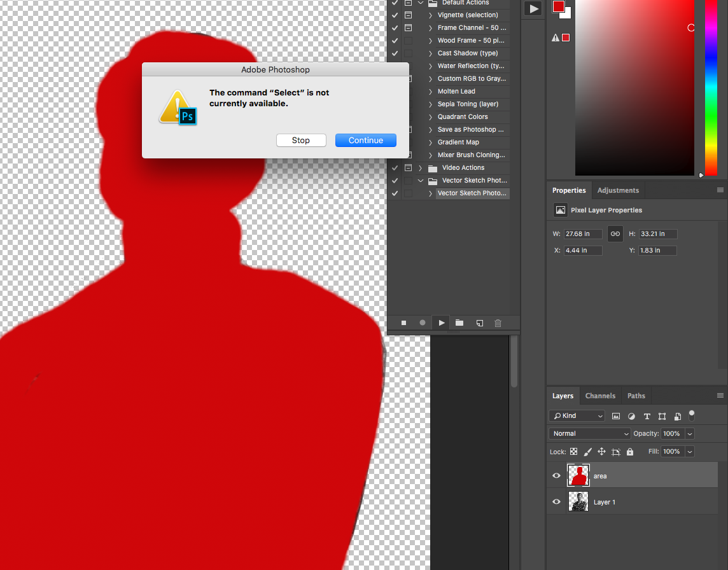Screen dimensions: 728x570
Task: Pick a color in the saturation field
Action: tap(634, 87)
